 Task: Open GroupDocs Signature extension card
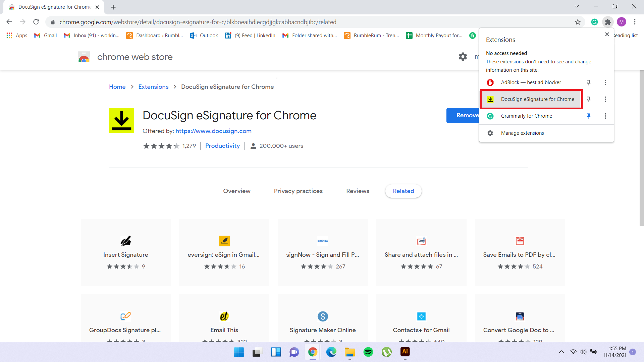[126, 318]
